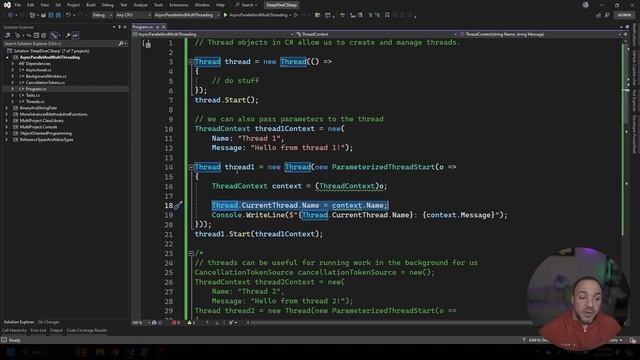
Task: Open the quick actions screwdriver icon on line 18
Action: 178,205
